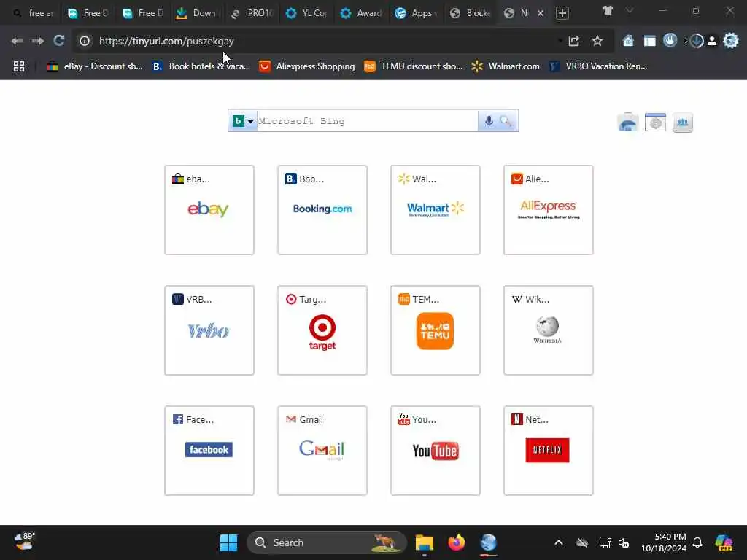Open VRBO Vacation Ren... bookmark
The width and height of the screenshot is (747, 560).
[598, 66]
